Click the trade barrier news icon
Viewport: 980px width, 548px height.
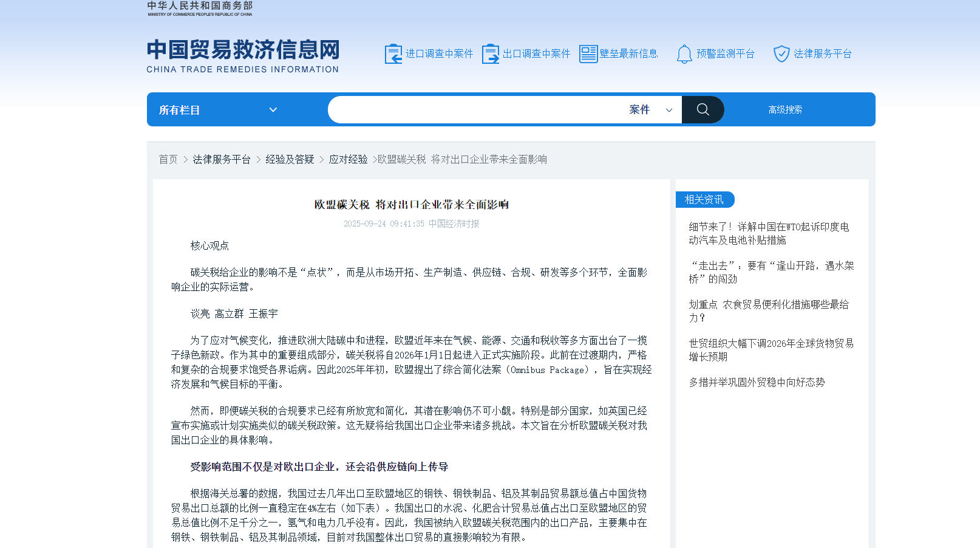pyautogui.click(x=588, y=54)
